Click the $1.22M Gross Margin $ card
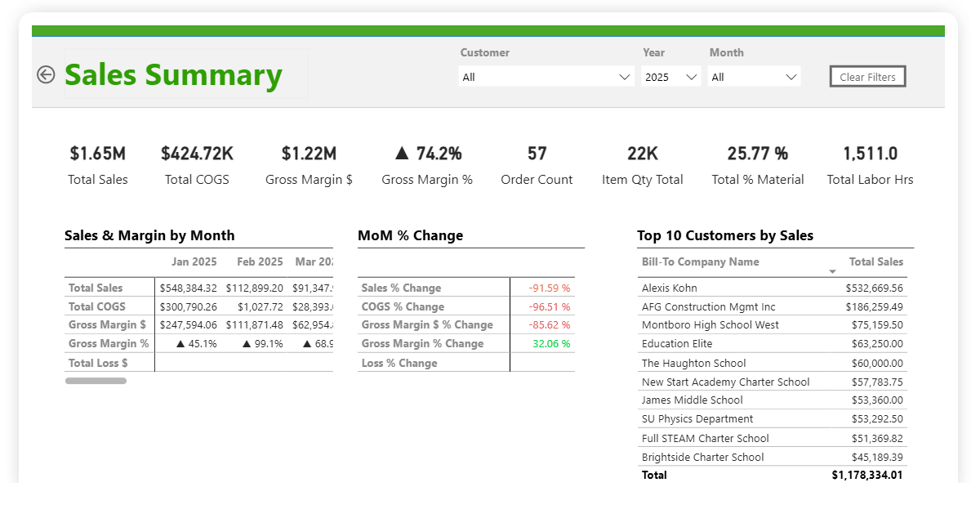 pos(309,165)
